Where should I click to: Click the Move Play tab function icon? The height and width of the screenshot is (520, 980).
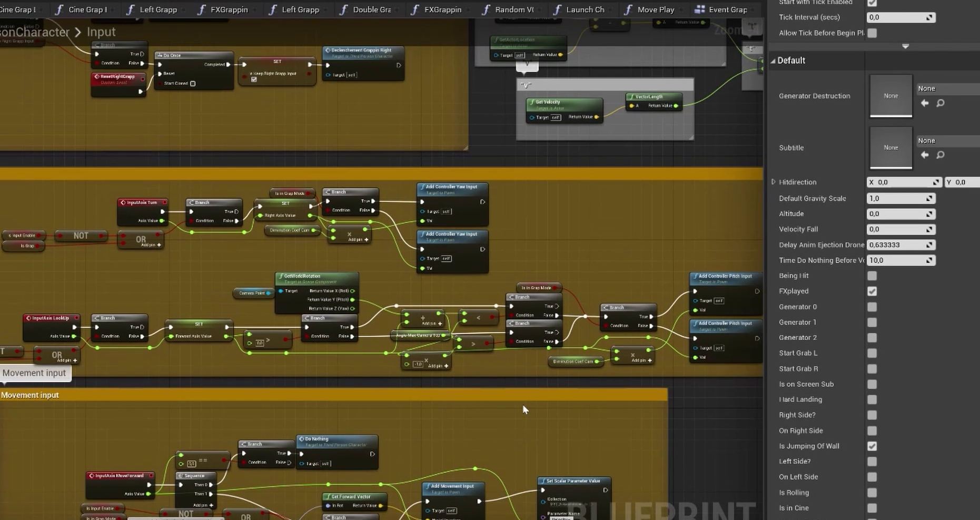click(628, 9)
